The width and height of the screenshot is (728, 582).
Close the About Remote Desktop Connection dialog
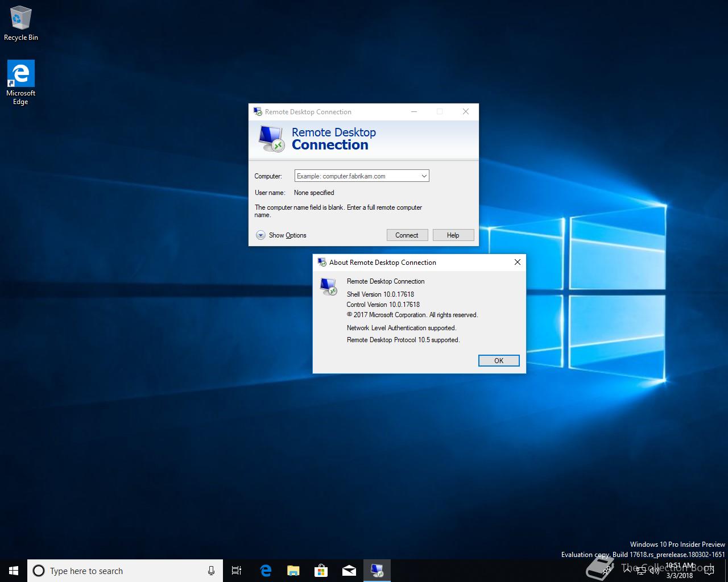(517, 262)
